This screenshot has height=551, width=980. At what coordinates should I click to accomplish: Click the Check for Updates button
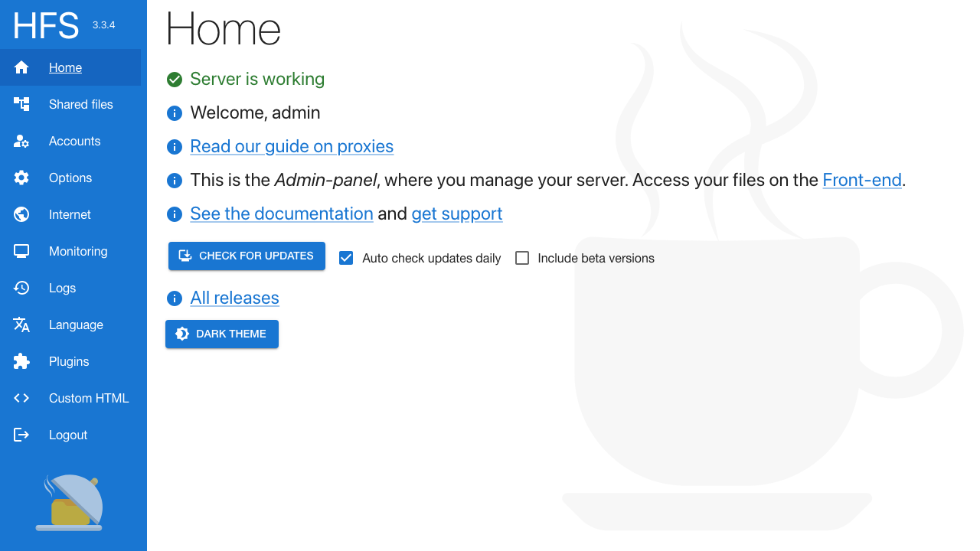247,256
